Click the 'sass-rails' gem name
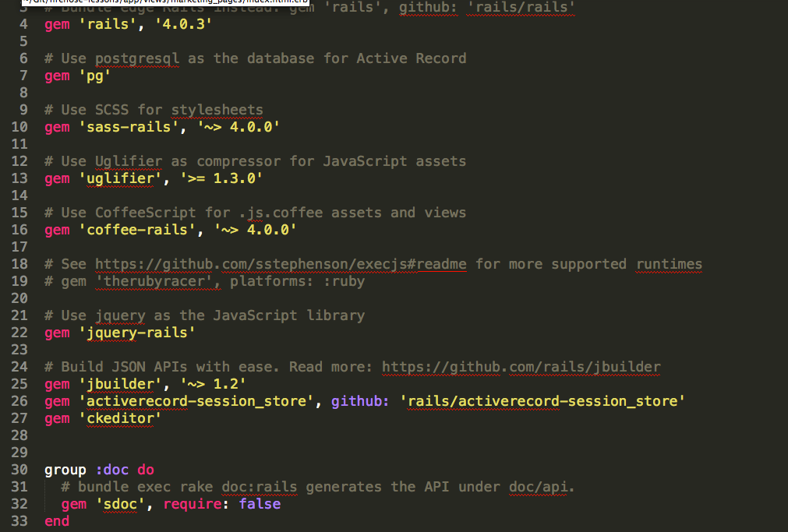This screenshot has width=788, height=532. coord(129,127)
